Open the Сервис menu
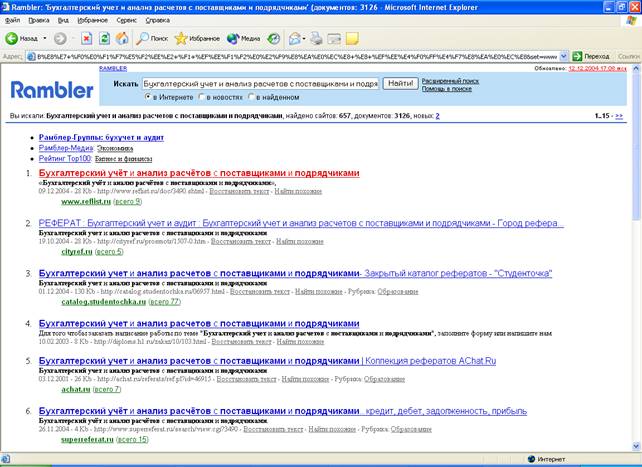The width and height of the screenshot is (642, 467). 128,19
